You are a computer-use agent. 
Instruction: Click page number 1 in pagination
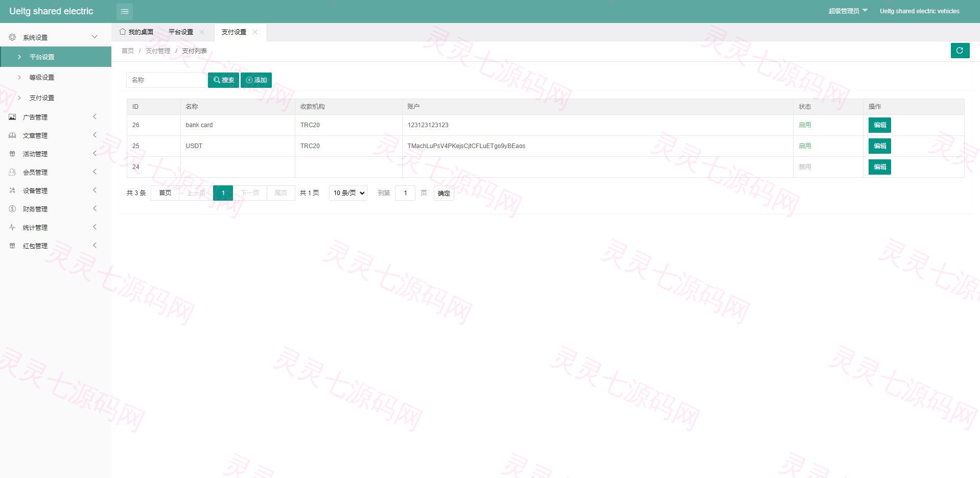click(x=223, y=193)
